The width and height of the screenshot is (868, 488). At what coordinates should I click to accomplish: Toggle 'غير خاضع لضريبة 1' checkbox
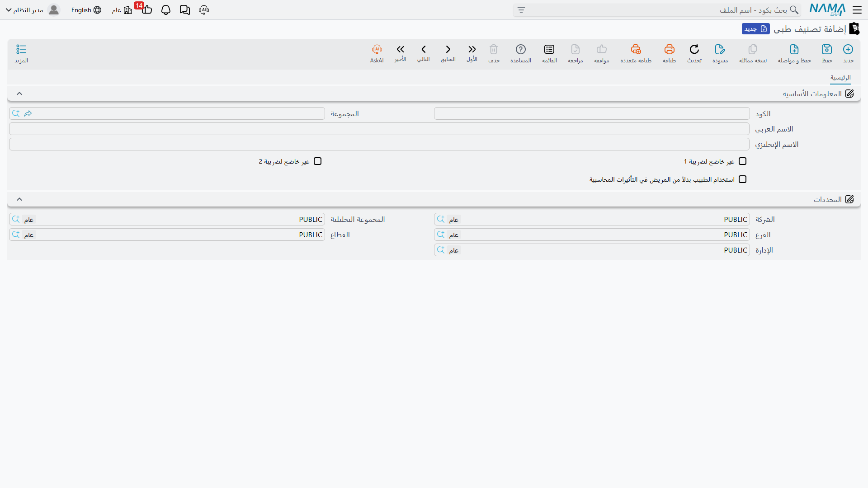tap(742, 161)
